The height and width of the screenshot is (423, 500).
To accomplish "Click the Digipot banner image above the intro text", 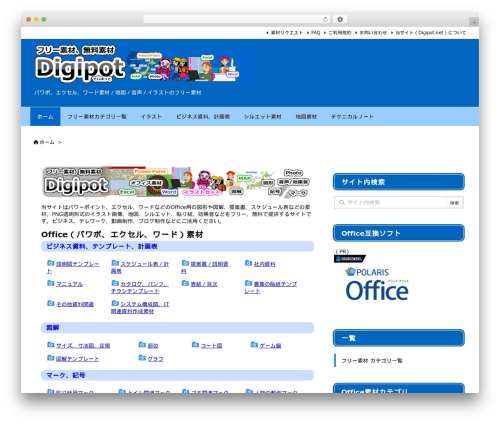I will [x=176, y=182].
